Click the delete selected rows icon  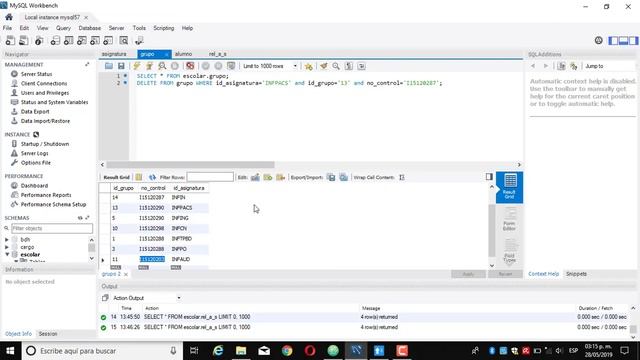(280, 177)
